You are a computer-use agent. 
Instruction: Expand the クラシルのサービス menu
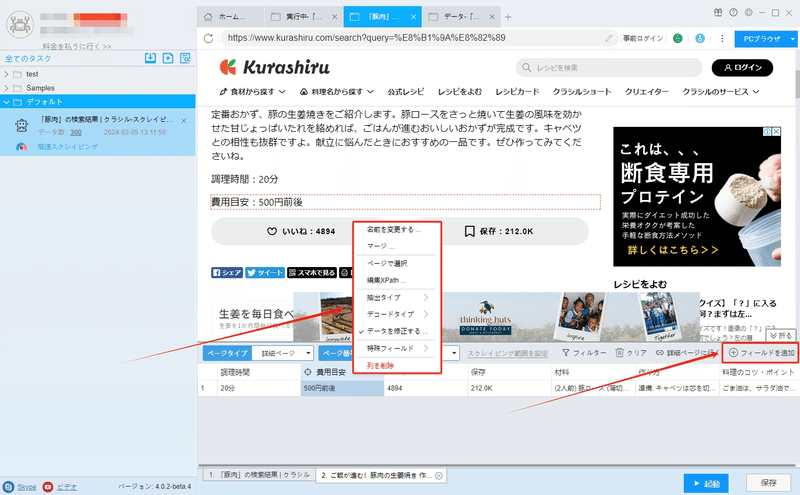(x=721, y=92)
